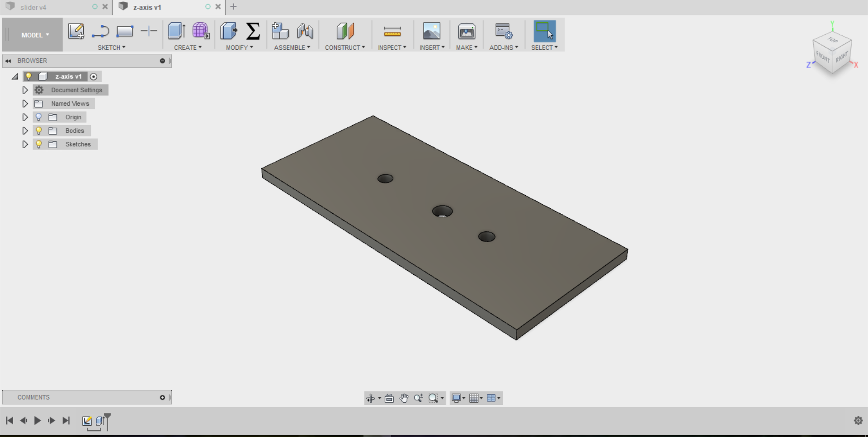The width and height of the screenshot is (868, 437).
Task: Select the Pan hand tool
Action: coord(404,398)
